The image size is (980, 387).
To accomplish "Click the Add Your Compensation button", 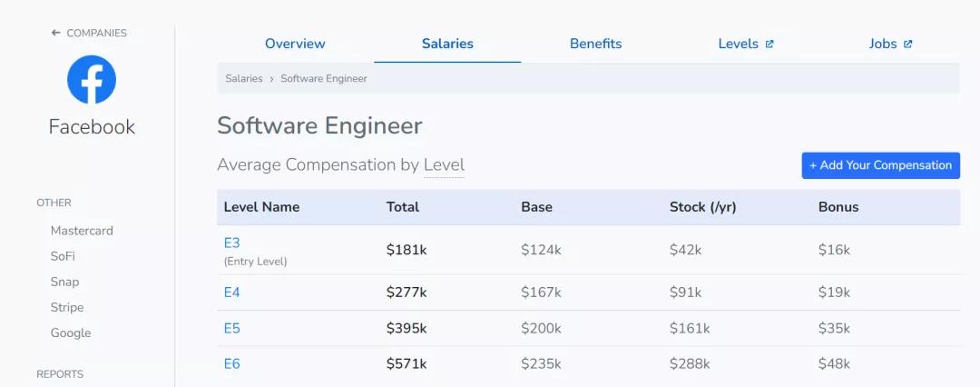I will [x=880, y=165].
